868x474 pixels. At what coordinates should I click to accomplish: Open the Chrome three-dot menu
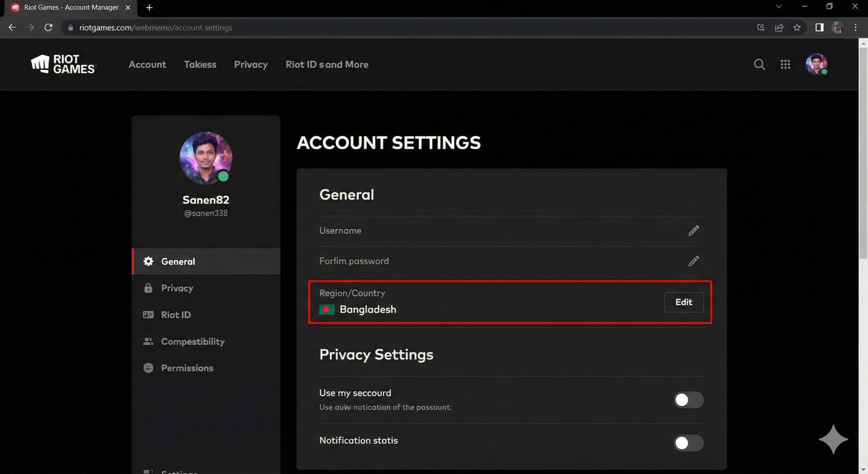856,28
